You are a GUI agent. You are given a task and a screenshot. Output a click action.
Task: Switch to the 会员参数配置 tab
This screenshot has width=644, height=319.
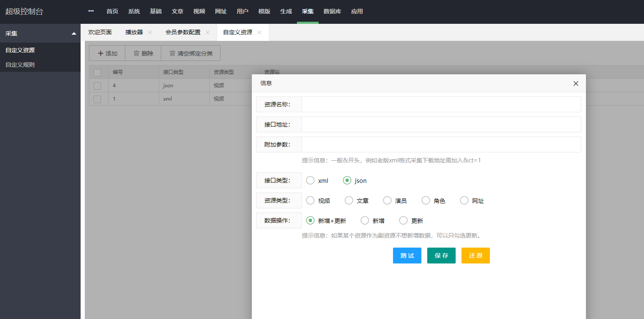(x=183, y=32)
